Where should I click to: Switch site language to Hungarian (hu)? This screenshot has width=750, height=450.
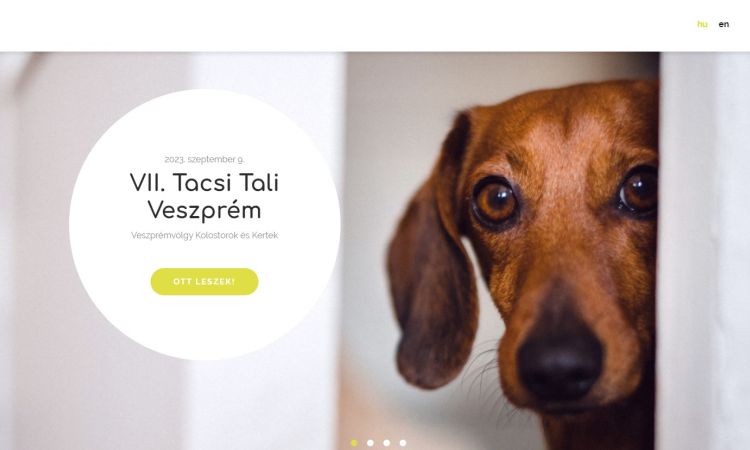click(702, 24)
